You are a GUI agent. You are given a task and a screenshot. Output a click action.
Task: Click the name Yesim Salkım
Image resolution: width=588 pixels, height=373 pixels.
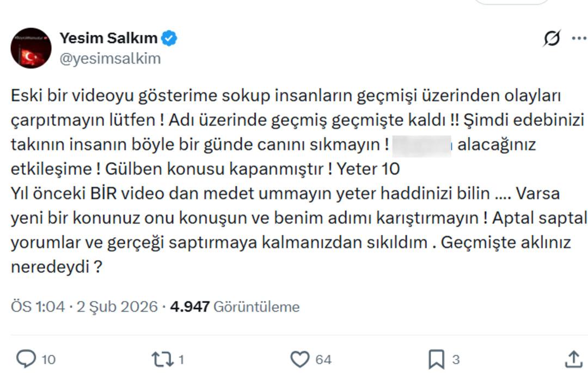pos(109,37)
